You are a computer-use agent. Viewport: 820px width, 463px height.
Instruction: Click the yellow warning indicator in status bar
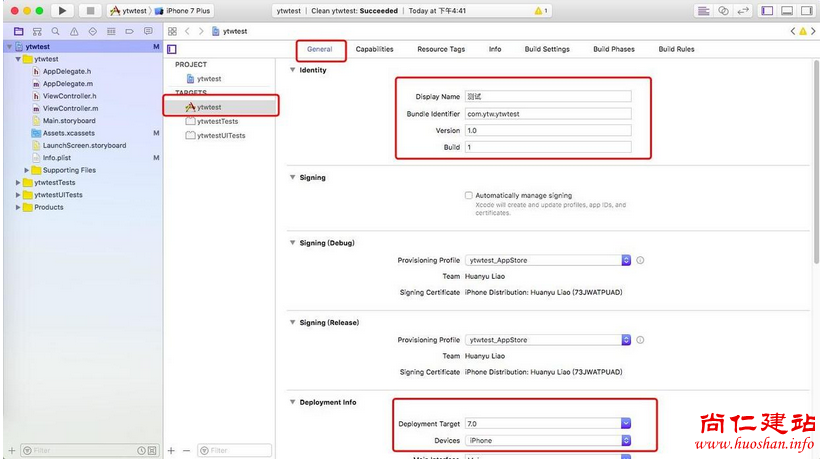[x=540, y=10]
